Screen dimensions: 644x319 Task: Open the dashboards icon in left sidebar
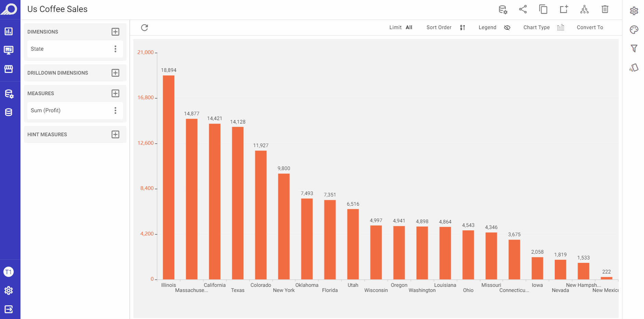(9, 31)
